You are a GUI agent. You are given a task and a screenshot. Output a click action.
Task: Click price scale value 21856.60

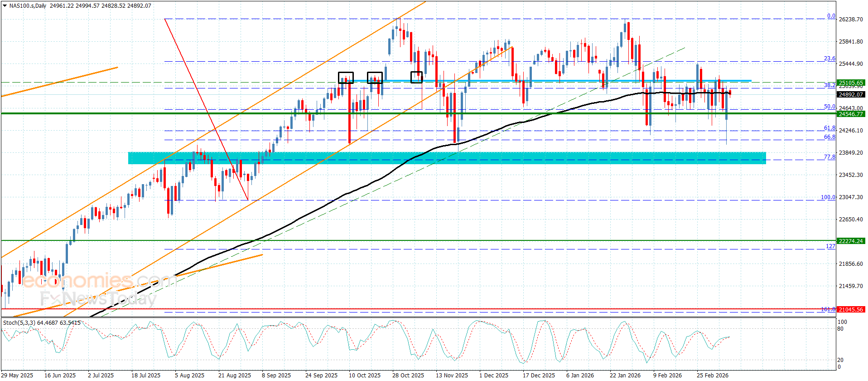(x=851, y=264)
